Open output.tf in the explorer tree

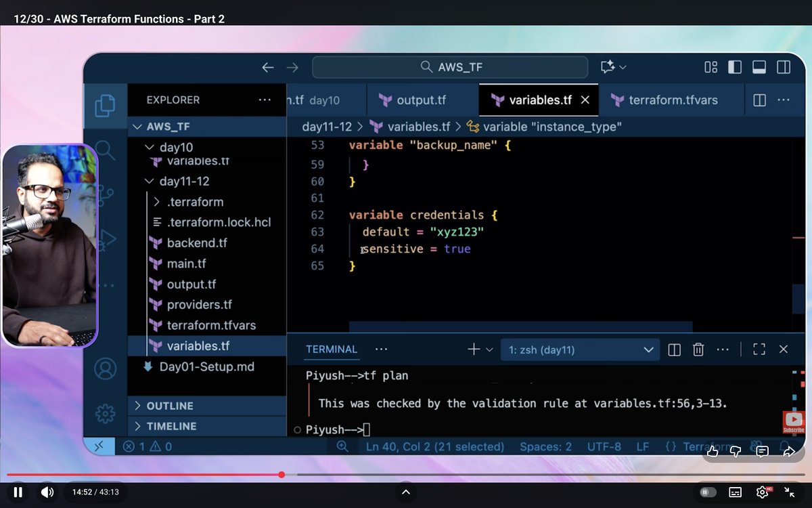click(207, 284)
